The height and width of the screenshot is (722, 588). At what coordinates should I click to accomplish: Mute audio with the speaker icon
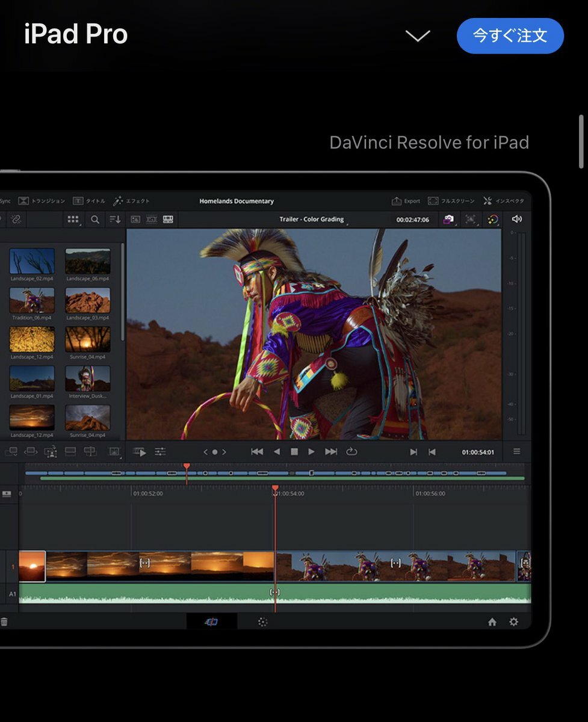click(516, 220)
